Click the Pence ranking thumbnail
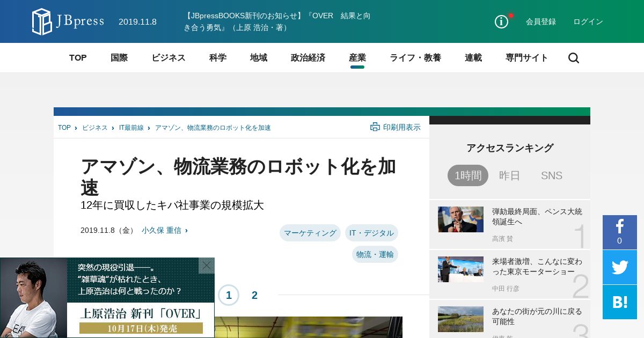 [460, 219]
